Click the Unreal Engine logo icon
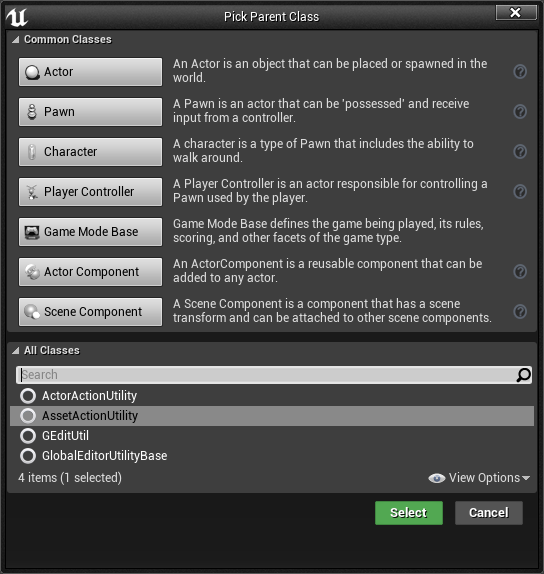 pyautogui.click(x=17, y=17)
